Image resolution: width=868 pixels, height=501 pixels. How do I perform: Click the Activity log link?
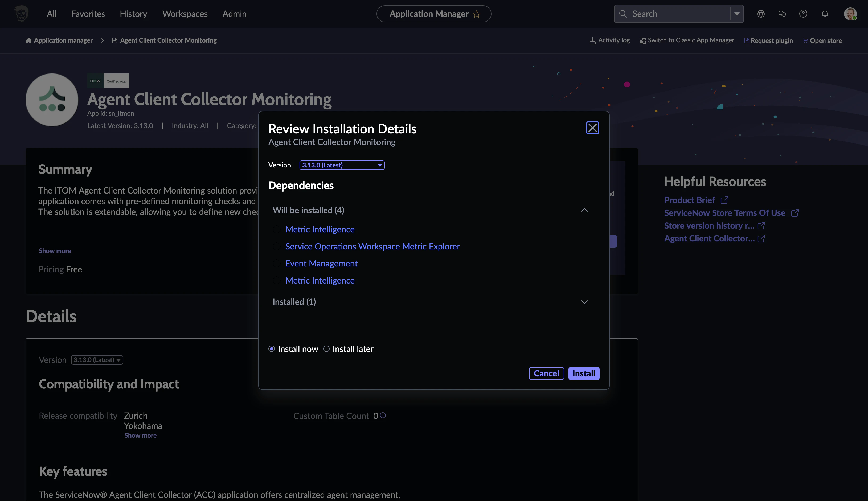click(x=614, y=40)
